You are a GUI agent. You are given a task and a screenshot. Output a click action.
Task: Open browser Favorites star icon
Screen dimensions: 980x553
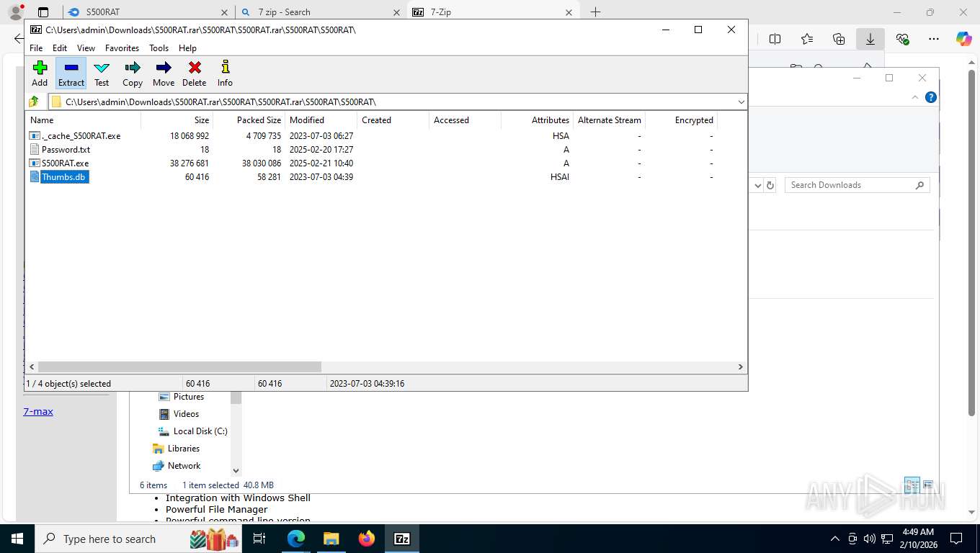807,39
